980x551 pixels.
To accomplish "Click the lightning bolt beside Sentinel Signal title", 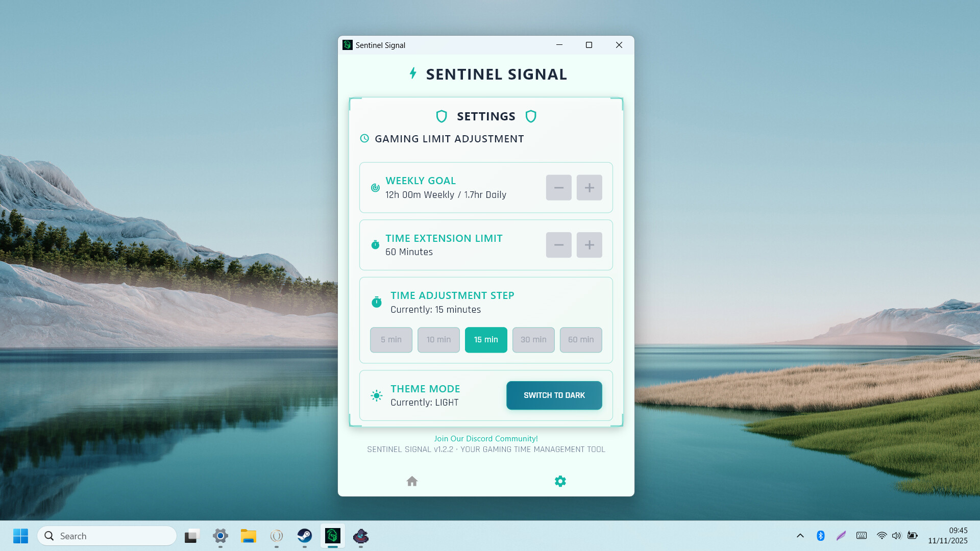I will click(x=412, y=73).
